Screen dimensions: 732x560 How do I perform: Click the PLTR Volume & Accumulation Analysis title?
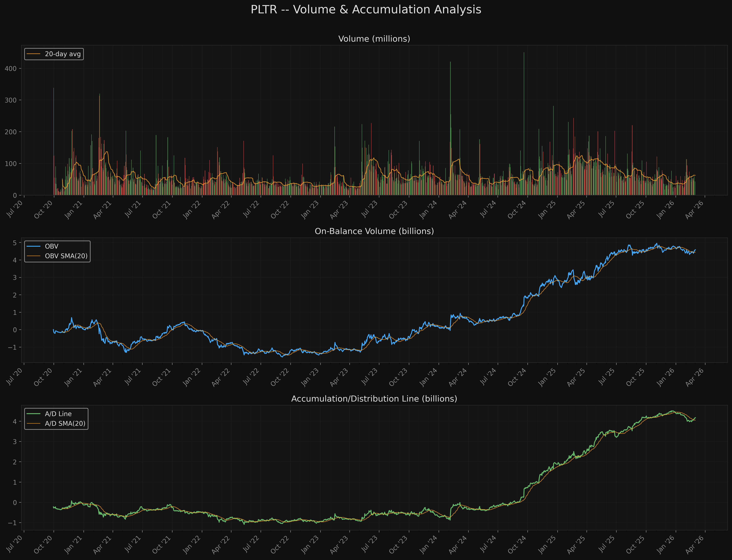click(x=366, y=9)
